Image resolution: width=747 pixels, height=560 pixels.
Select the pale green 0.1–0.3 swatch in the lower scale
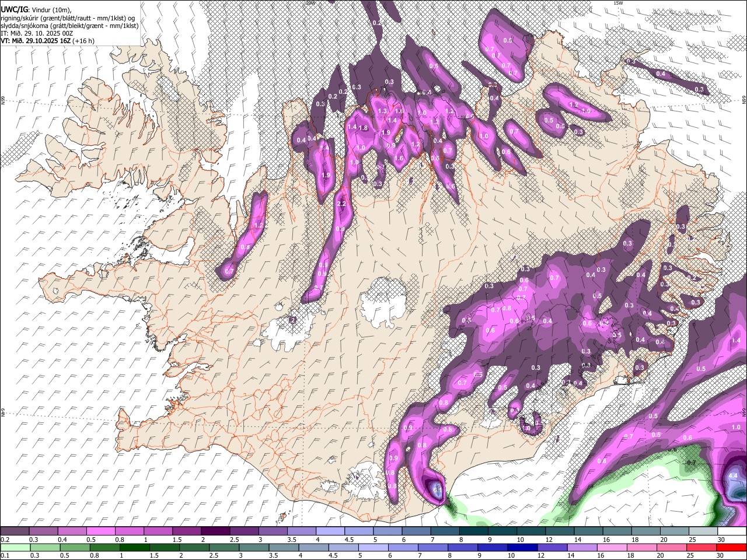point(15,547)
